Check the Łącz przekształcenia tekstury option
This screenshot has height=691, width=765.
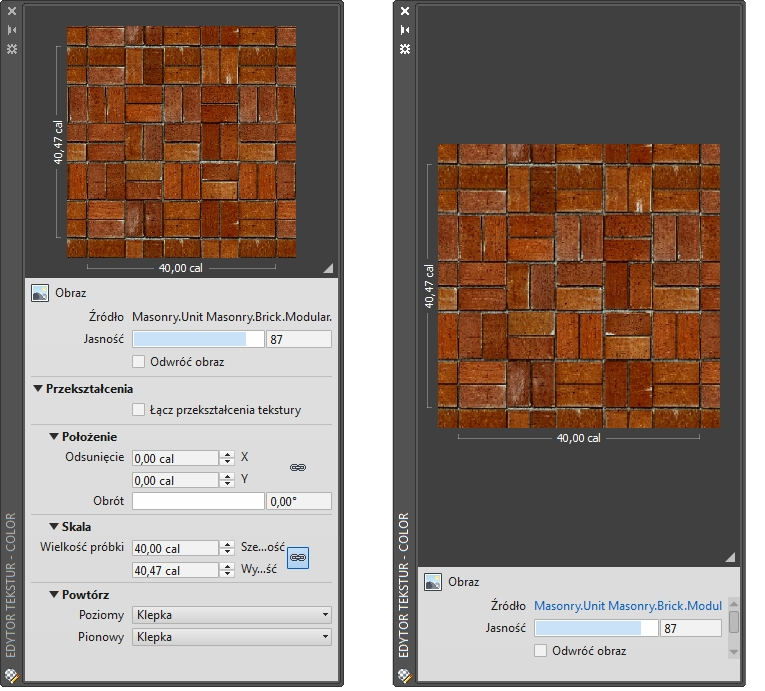[x=139, y=409]
